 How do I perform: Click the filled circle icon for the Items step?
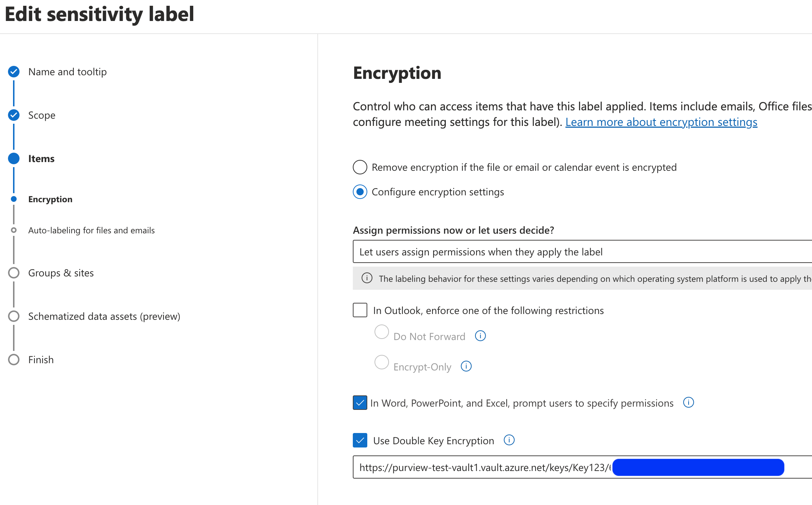tap(13, 158)
